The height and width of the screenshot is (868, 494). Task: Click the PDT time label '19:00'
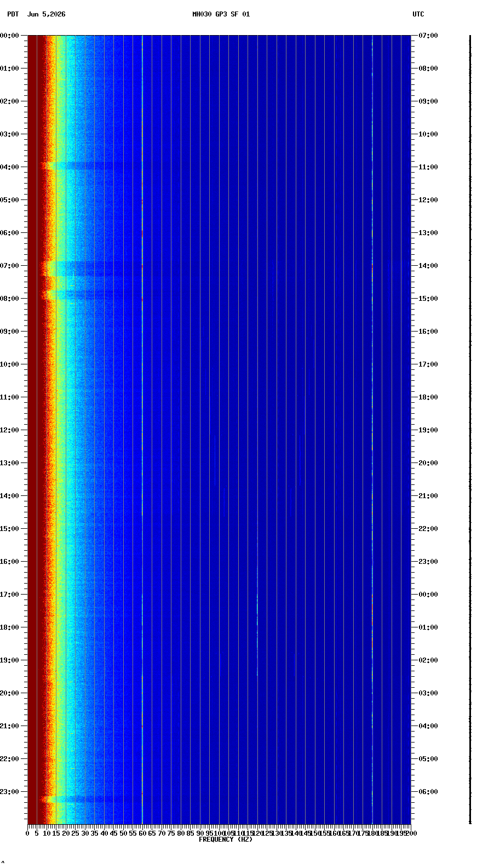point(9,660)
